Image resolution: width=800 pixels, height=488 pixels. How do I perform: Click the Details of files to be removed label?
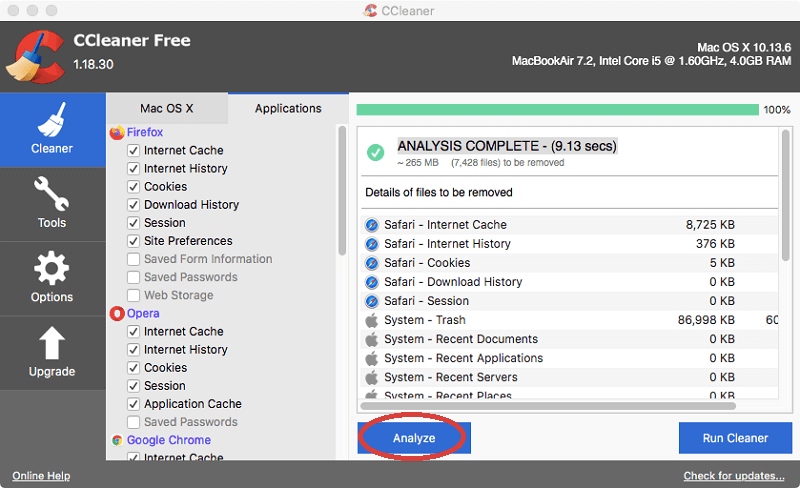click(x=439, y=192)
